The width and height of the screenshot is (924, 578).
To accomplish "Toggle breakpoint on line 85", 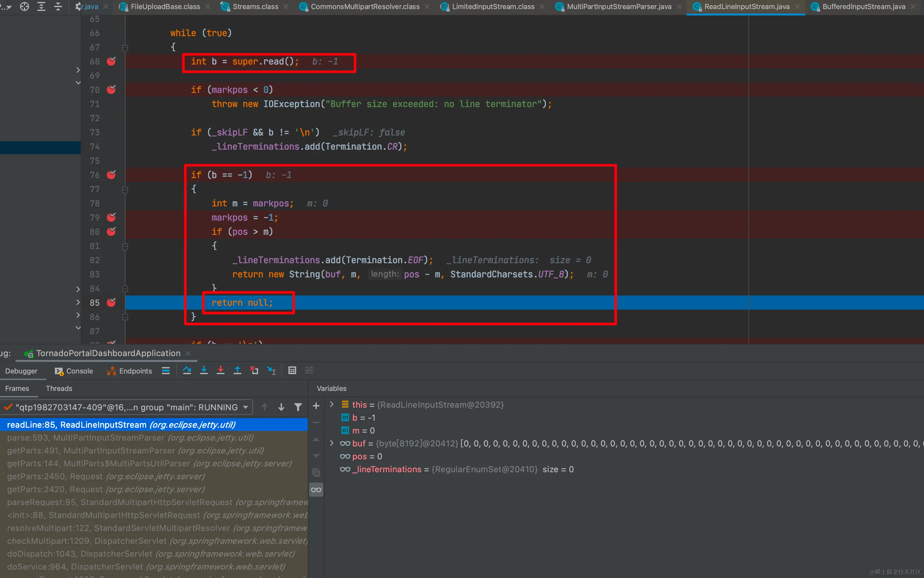I will 111,302.
